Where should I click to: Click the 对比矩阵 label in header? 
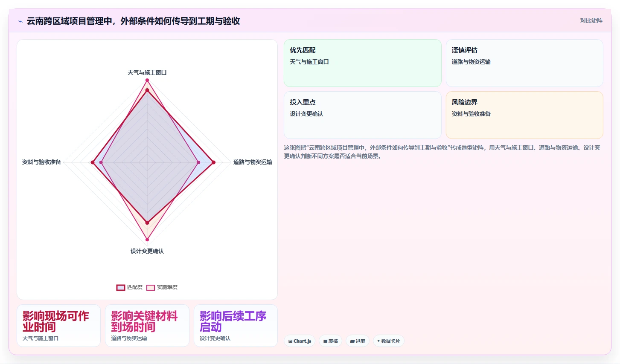coord(591,20)
